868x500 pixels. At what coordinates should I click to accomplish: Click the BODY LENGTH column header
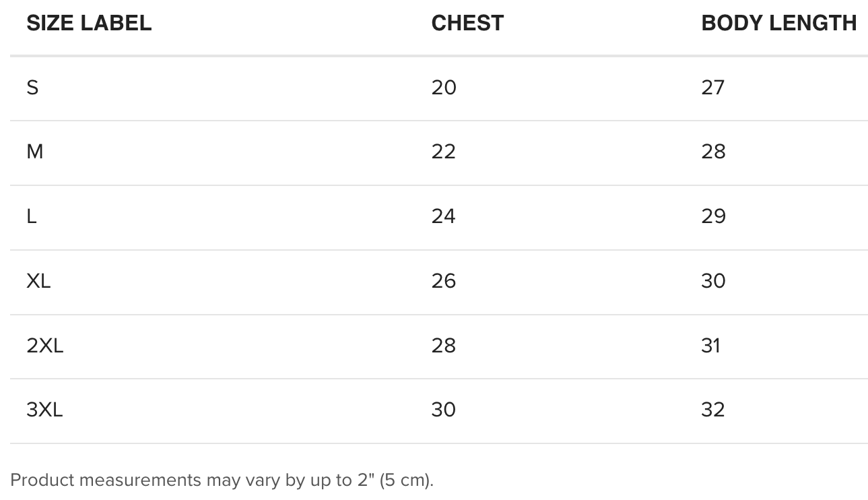778,23
